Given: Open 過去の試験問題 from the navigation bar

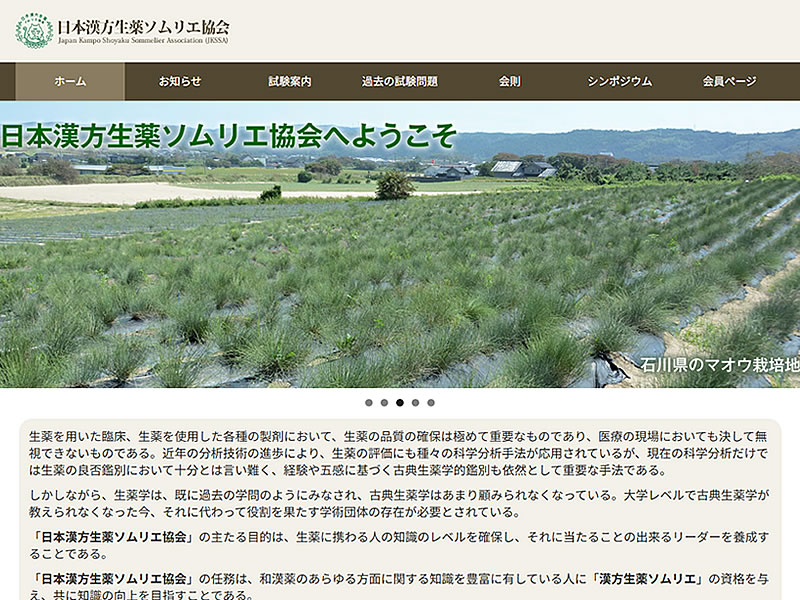Looking at the screenshot, I should click(x=400, y=84).
